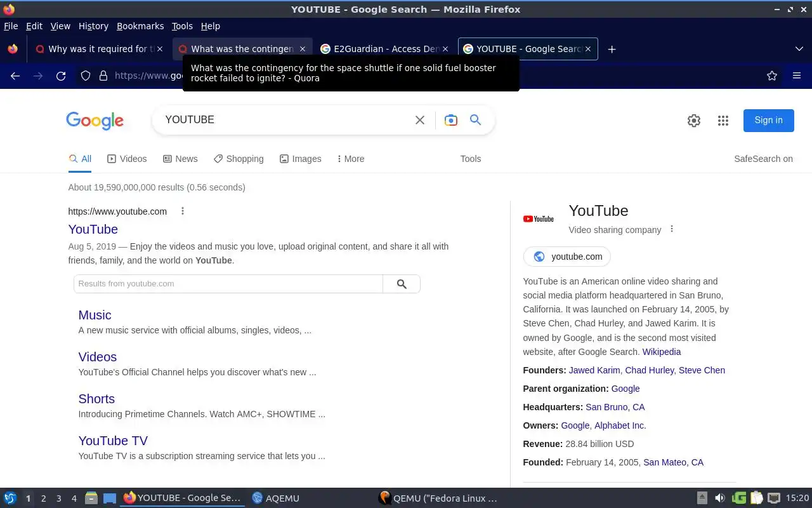Open the Wikipedia link
This screenshot has height=508, width=812.
(662, 352)
